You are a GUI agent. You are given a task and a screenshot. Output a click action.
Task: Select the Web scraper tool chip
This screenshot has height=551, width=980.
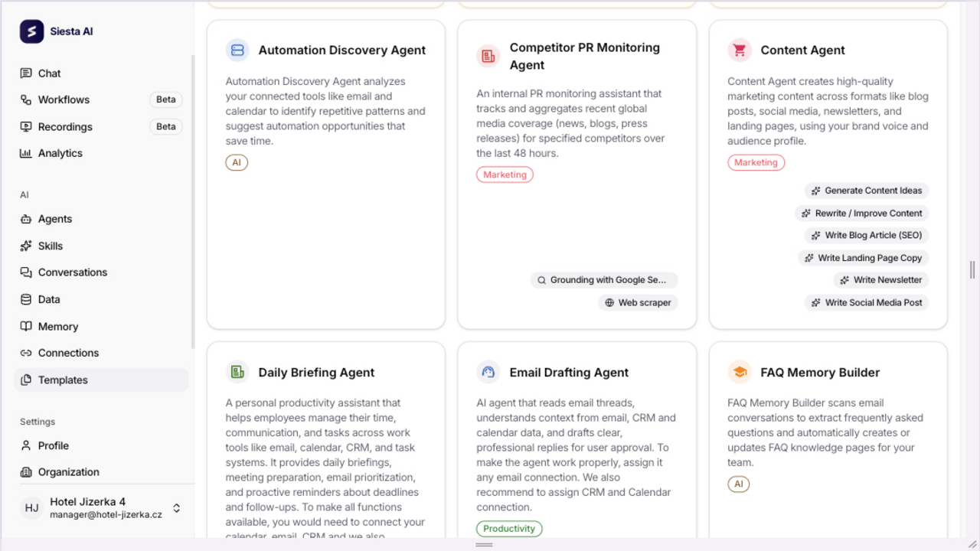click(x=639, y=303)
